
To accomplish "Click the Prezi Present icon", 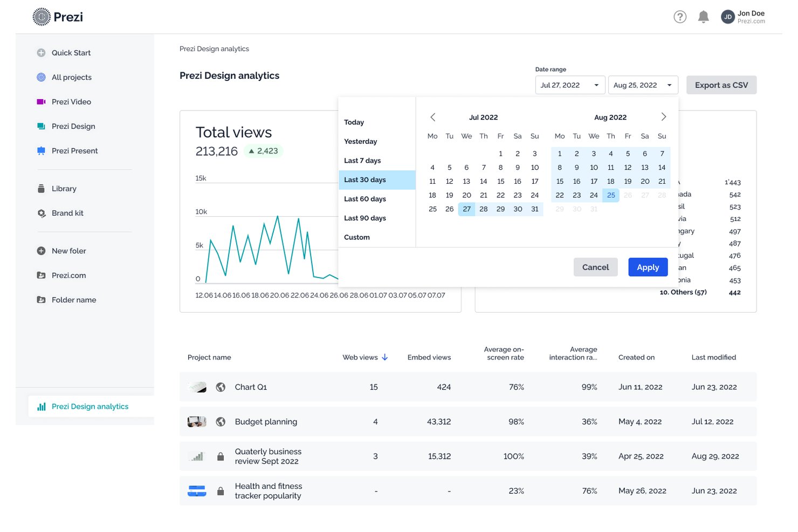I will pos(41,151).
